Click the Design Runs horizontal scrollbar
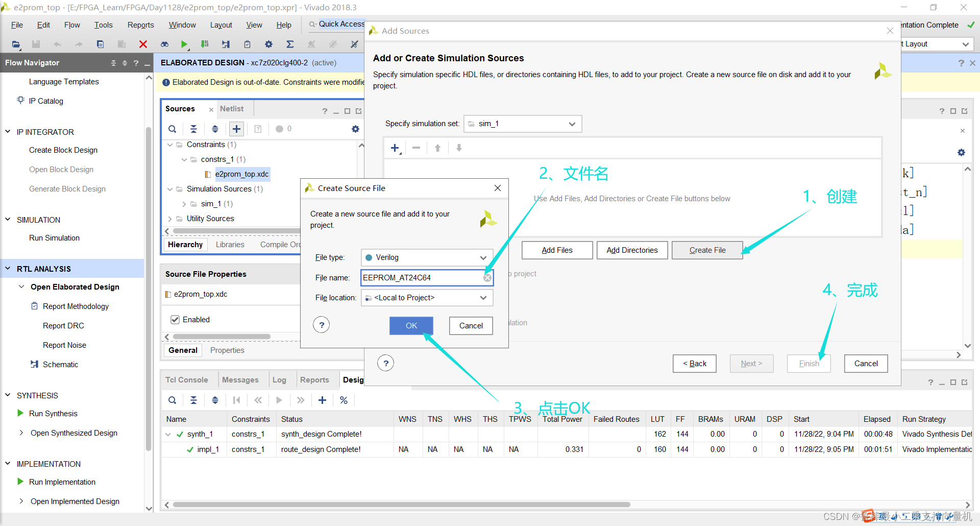 (401, 505)
